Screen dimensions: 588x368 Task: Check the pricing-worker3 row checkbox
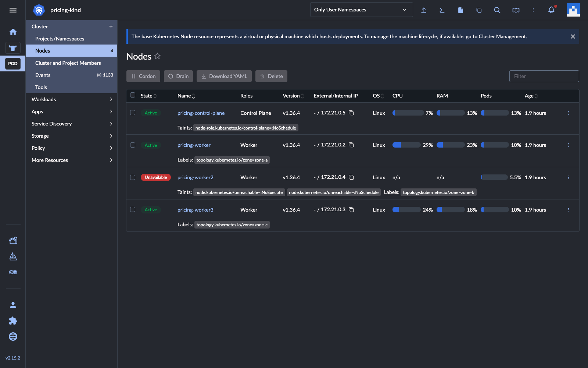[133, 209]
